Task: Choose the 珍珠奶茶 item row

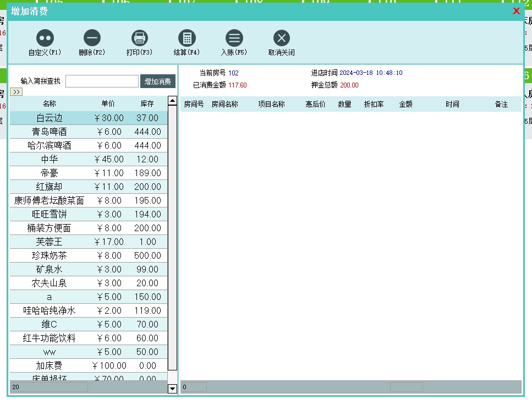Action: [x=49, y=255]
